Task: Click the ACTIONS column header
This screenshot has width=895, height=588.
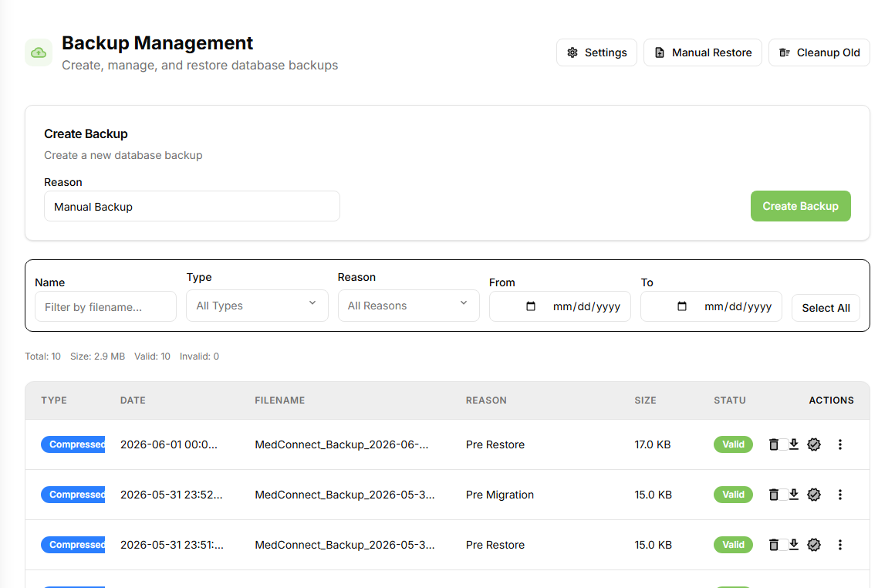Action: point(831,400)
